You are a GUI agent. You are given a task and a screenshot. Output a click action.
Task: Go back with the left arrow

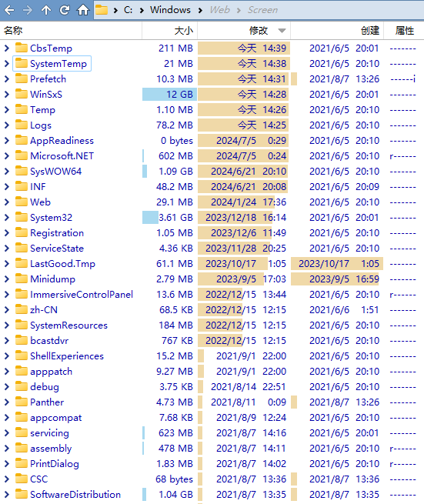coord(9,10)
